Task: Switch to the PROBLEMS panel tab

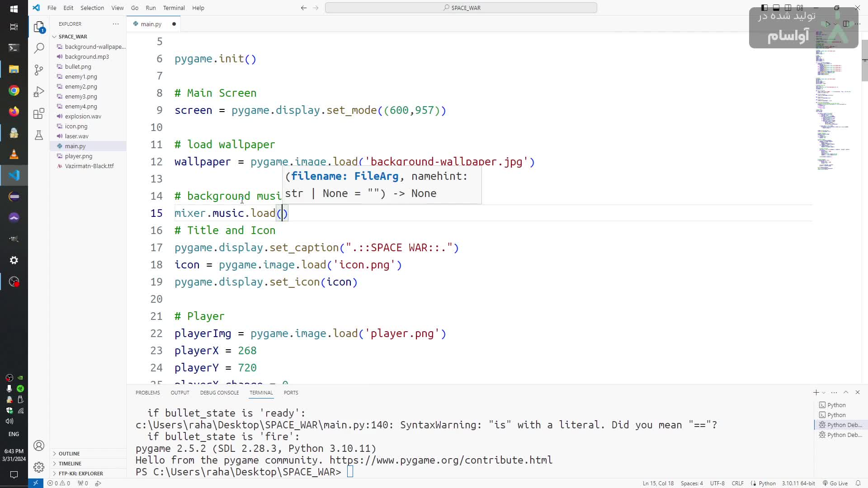Action: [x=147, y=393]
